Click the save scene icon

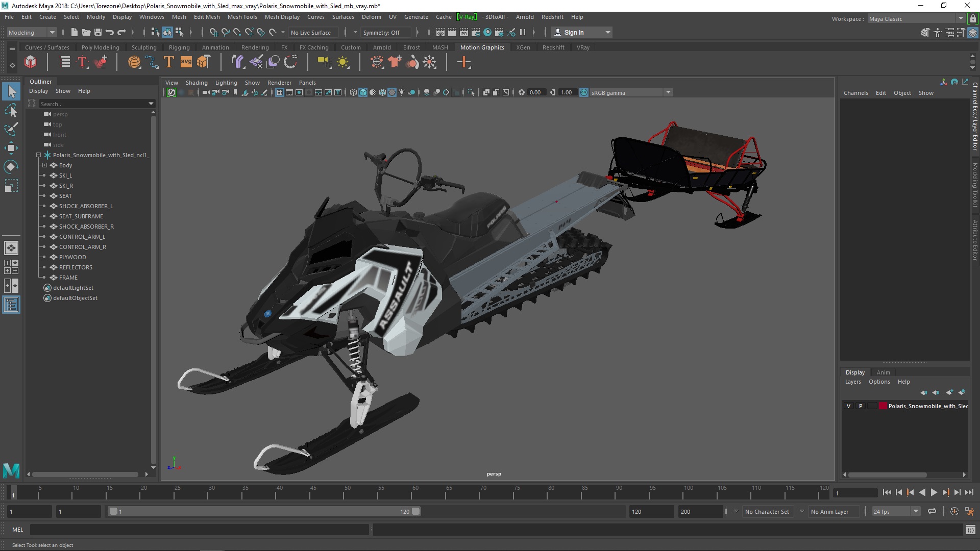point(97,32)
